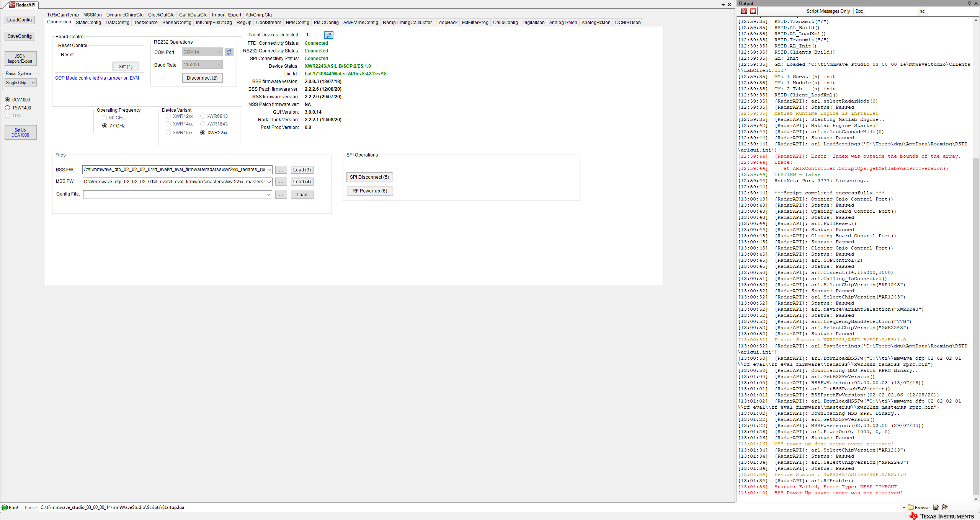Click Load (3) for BSS firmware
The image size is (980, 520).
point(302,170)
